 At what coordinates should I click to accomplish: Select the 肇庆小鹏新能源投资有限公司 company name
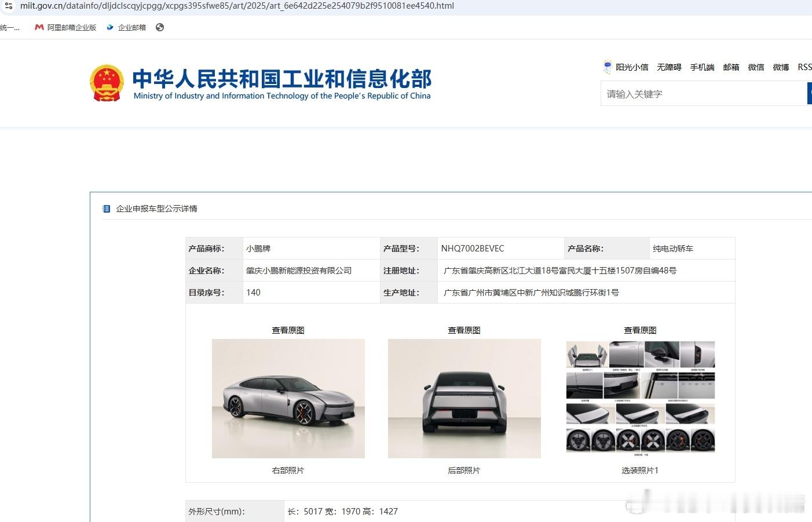pyautogui.click(x=299, y=271)
